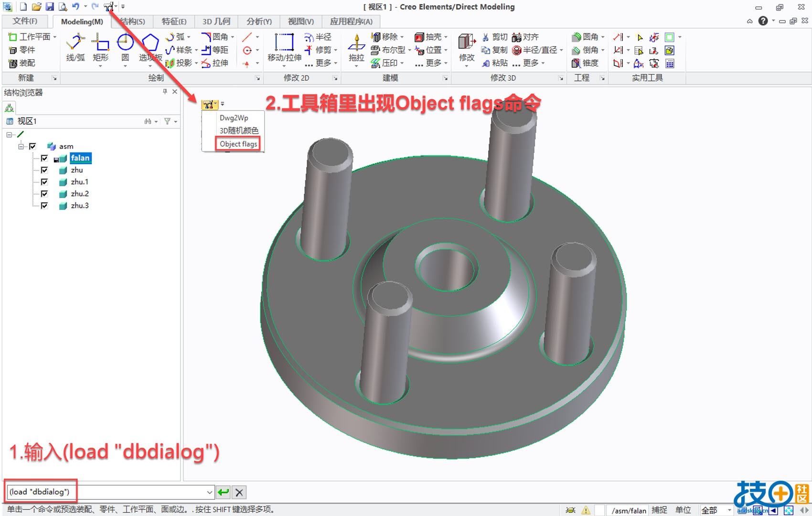812x516 pixels.
Task: Click the 粘贴 (Paste) tool
Action: [494, 63]
